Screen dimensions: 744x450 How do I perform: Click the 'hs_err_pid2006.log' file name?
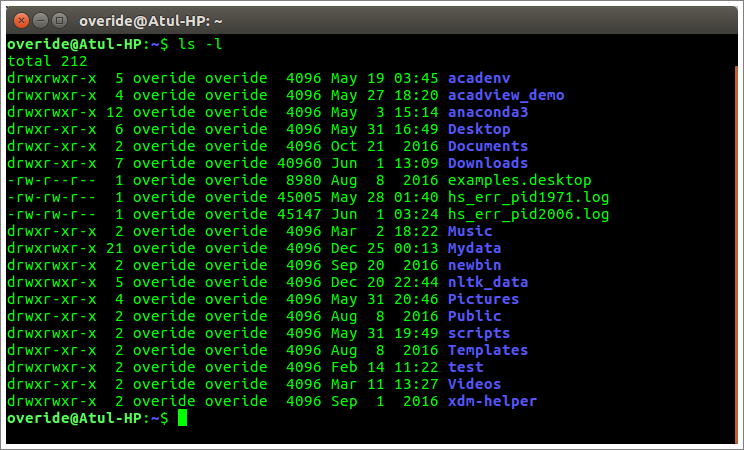click(529, 215)
